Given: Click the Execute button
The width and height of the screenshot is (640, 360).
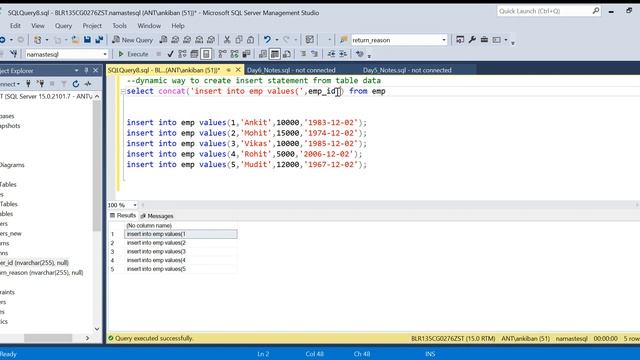Looking at the screenshot, I should [x=133, y=54].
